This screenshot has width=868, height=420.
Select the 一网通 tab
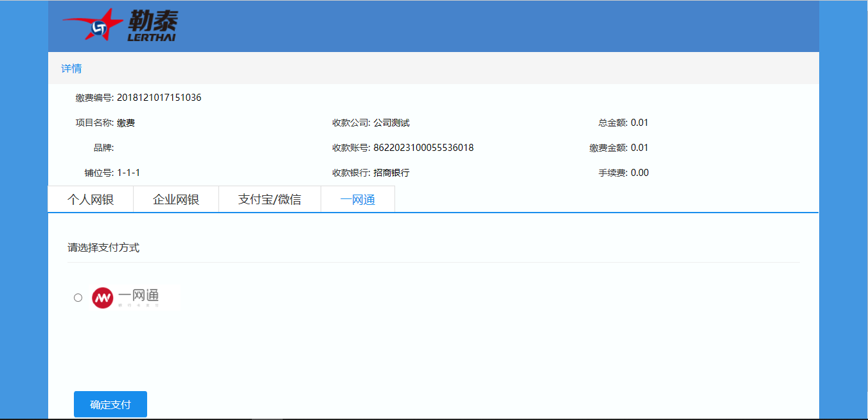358,200
